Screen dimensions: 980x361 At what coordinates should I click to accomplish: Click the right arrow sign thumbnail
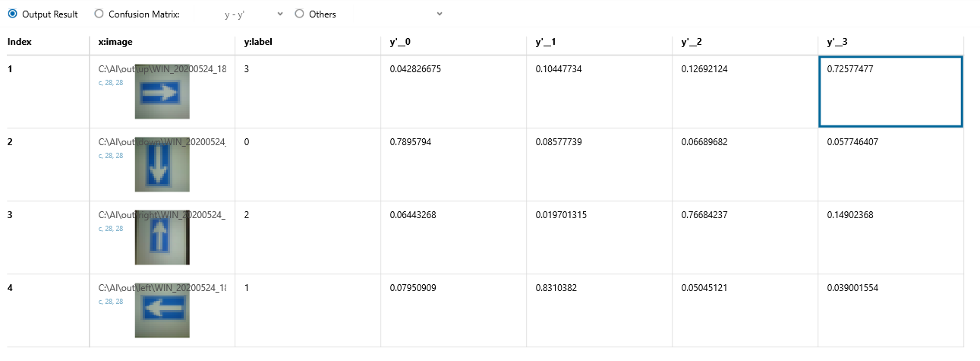pos(162,92)
